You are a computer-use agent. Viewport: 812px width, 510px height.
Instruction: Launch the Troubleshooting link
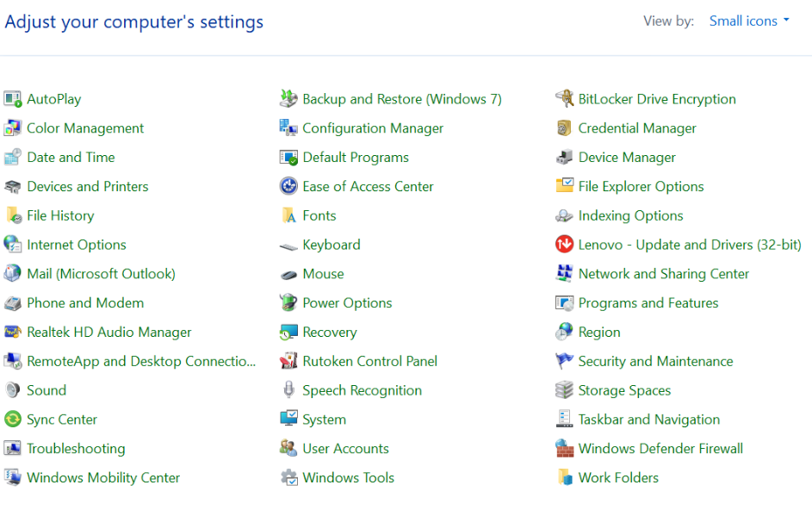pyautogui.click(x=76, y=449)
